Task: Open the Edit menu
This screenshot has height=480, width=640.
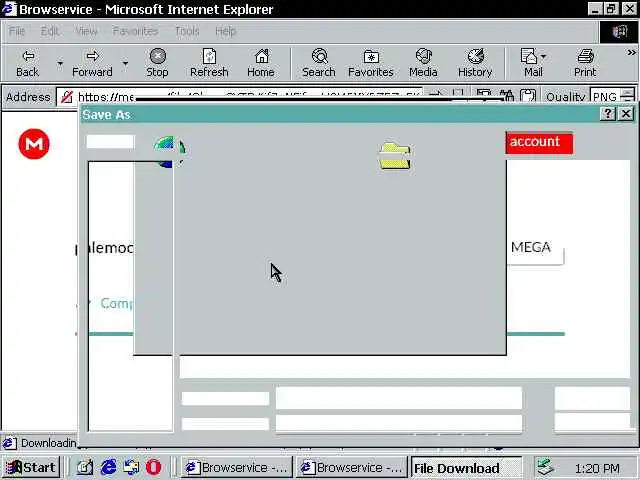Action: 50,31
